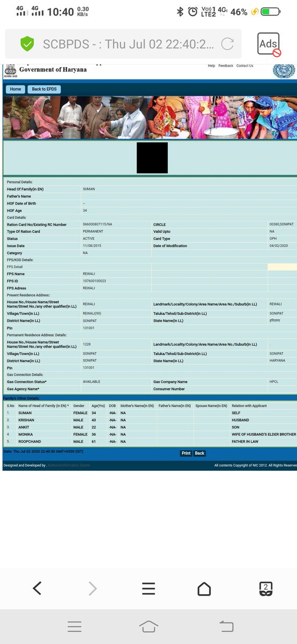The width and height of the screenshot is (297, 644).
Task: Open the Help link
Action: [x=211, y=66]
